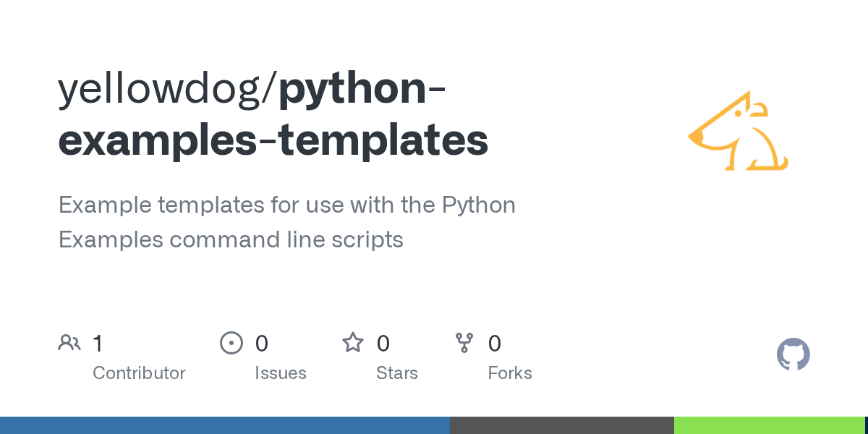Image resolution: width=868 pixels, height=434 pixels.
Task: Click the stars count number 0
Action: coord(383,344)
